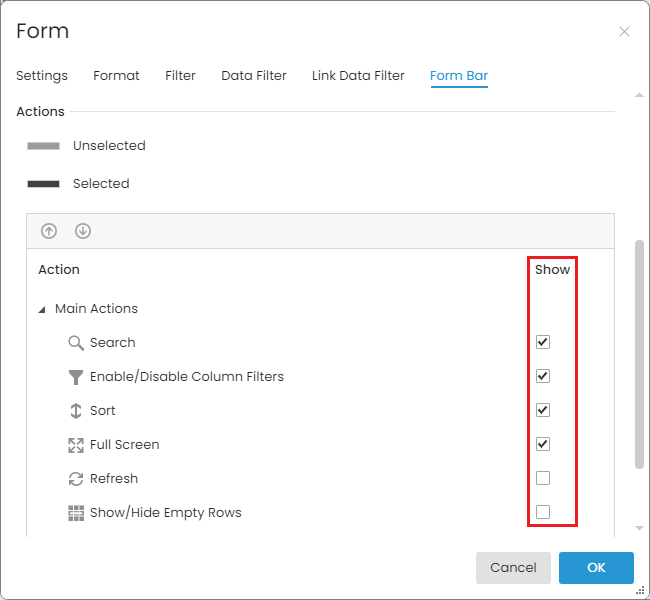The image size is (650, 600).
Task: Select the Full Screen icon
Action: tap(76, 445)
